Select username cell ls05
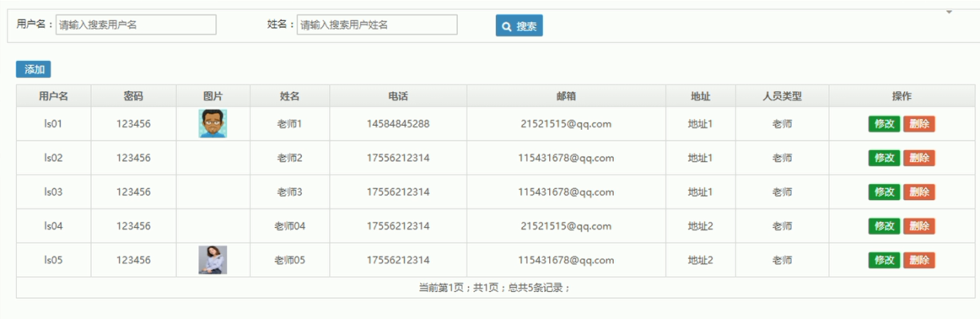This screenshot has height=319, width=980. click(x=53, y=260)
